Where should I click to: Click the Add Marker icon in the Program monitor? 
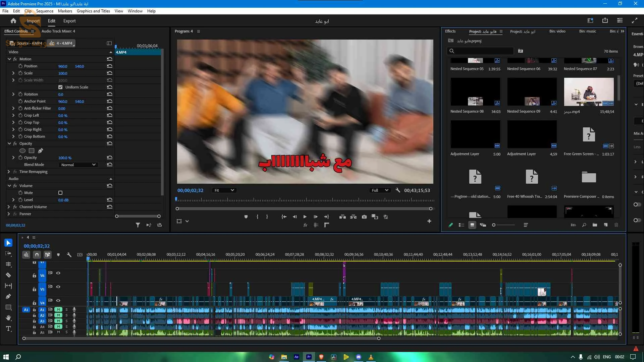[x=246, y=217]
